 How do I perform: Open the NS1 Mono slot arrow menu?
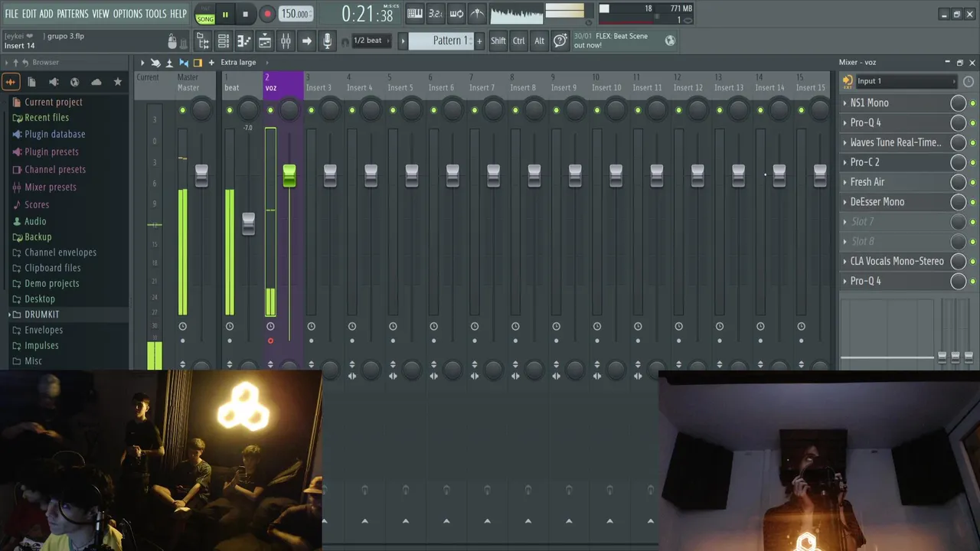844,103
